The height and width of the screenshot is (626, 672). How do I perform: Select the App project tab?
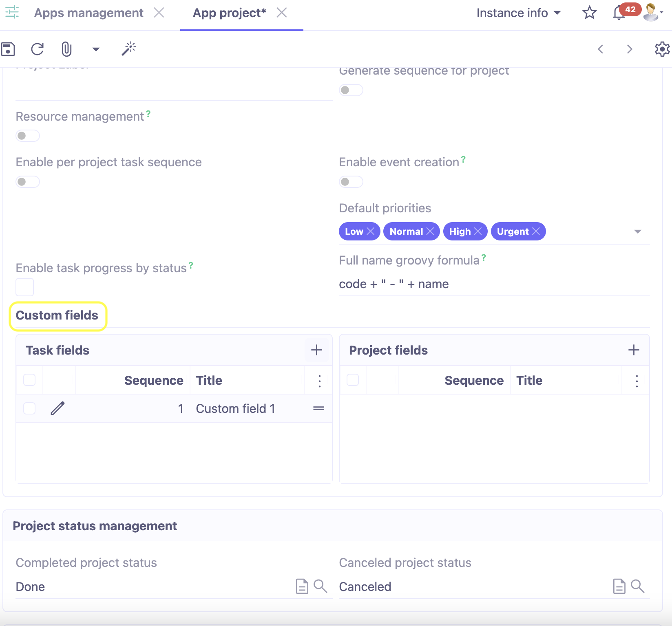229,13
